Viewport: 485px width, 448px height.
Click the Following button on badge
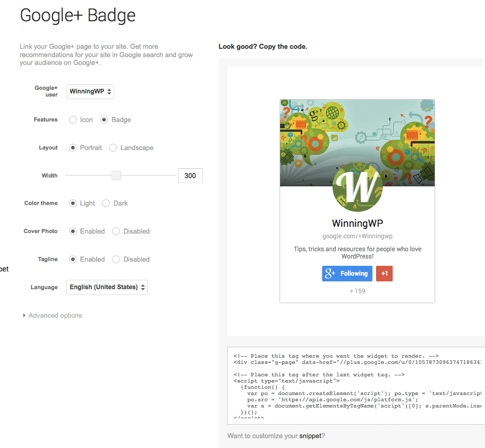[x=347, y=274]
